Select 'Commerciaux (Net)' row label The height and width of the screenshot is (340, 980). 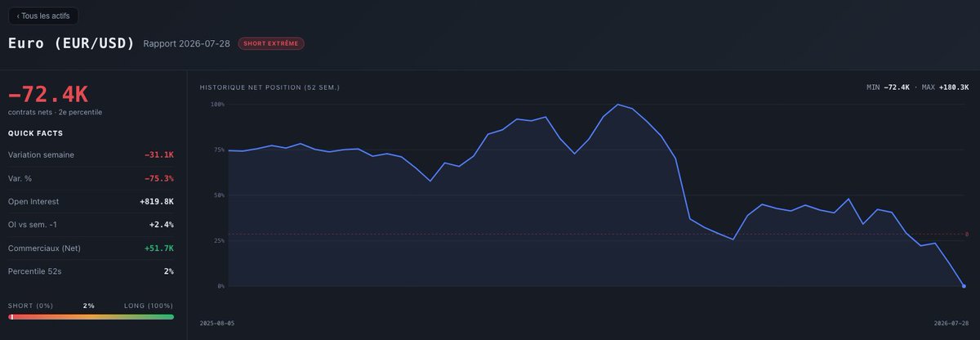pyautogui.click(x=44, y=248)
